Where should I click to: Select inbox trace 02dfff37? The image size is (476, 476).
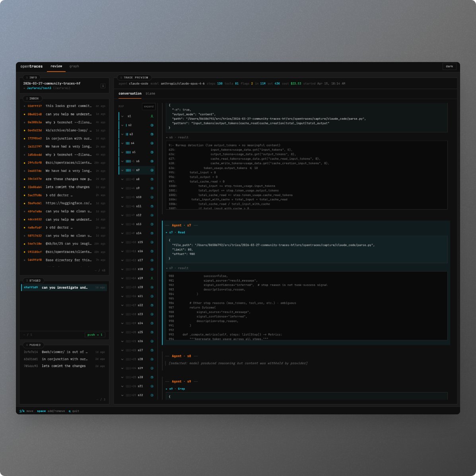click(x=64, y=106)
